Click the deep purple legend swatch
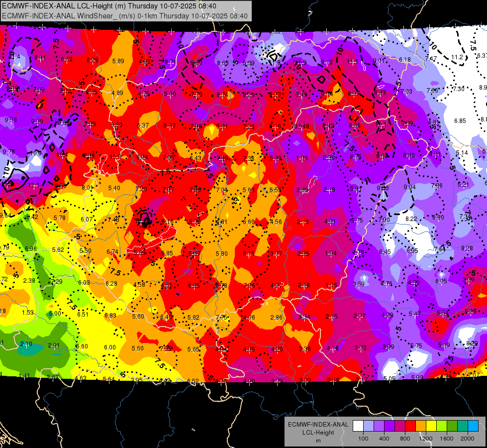This screenshot has height=448, width=487. [390, 426]
